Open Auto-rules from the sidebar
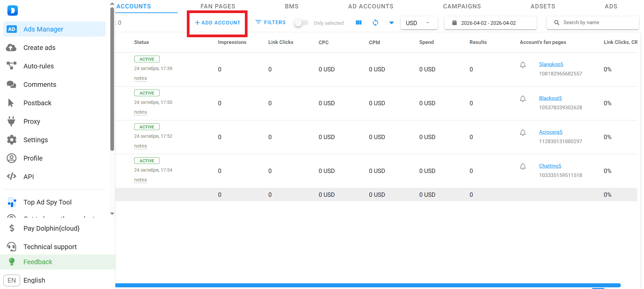This screenshot has height=289, width=644. [x=39, y=66]
